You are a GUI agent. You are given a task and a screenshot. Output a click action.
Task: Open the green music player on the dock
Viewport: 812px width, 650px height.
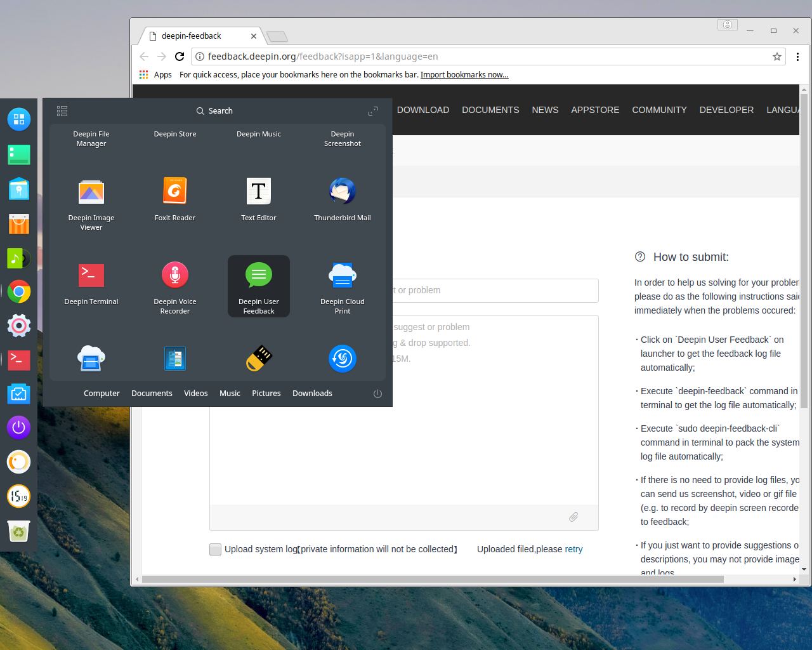19,258
